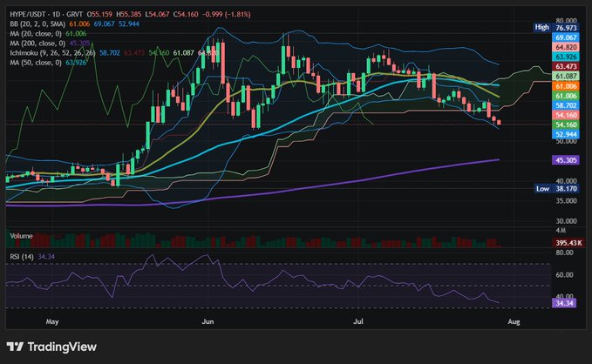Click the purple 34.34 RSI axis label
This screenshot has width=592, height=364.
564,303
